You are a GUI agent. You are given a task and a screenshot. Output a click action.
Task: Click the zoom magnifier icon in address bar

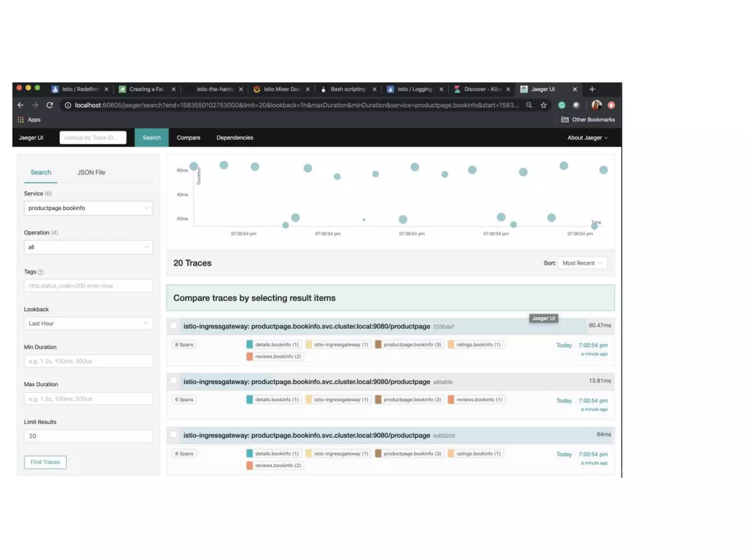coord(529,105)
